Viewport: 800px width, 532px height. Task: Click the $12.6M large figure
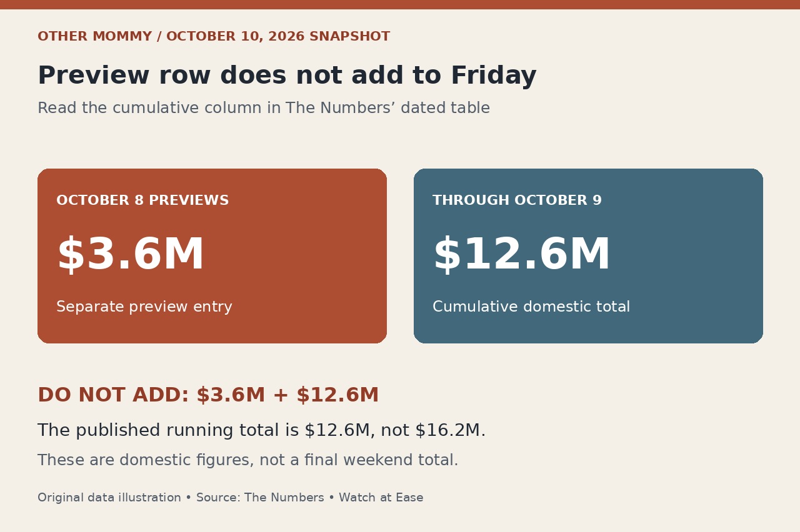pyautogui.click(x=522, y=255)
